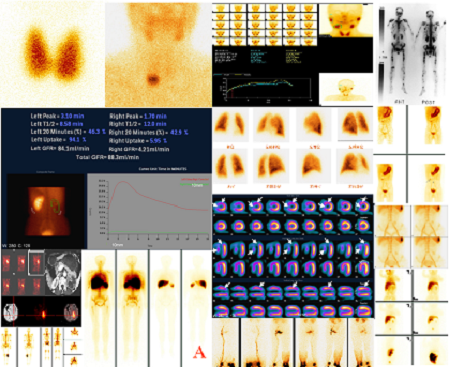The image size is (450, 367).
Task: Click the dark liver uptake in the bottom-right image
Action: coord(434,357)
